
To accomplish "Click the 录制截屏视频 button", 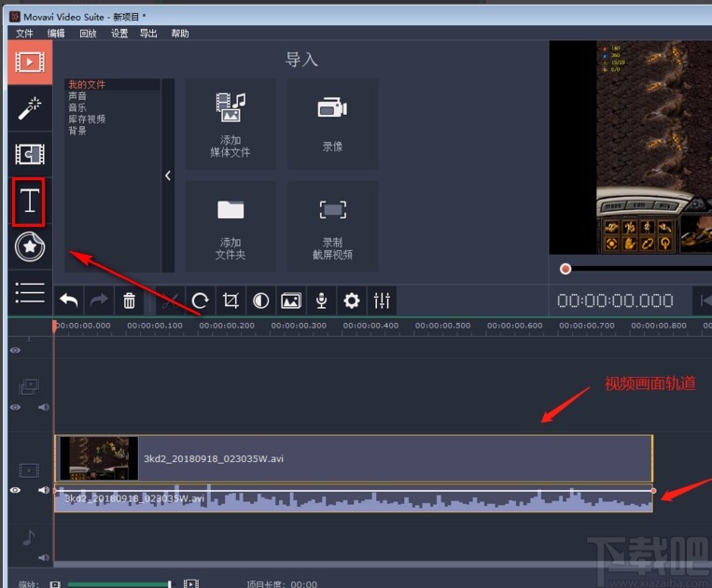I will pos(332,227).
